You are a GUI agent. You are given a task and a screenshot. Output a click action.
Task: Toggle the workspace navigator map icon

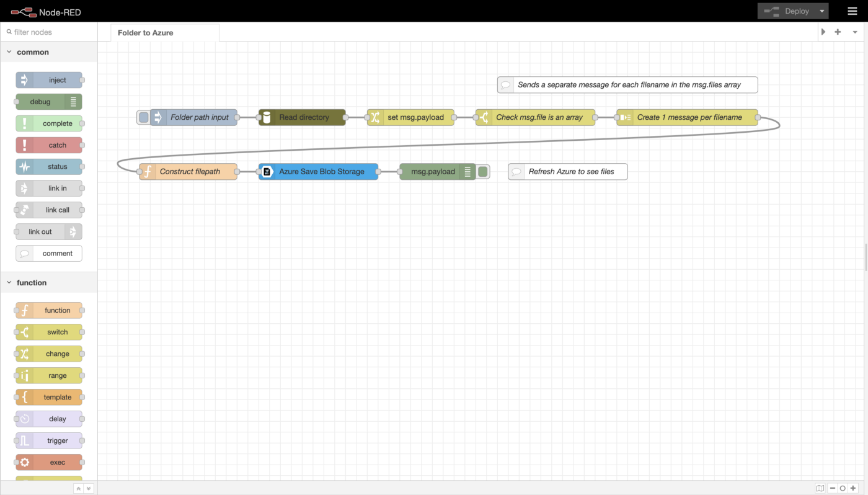(820, 488)
